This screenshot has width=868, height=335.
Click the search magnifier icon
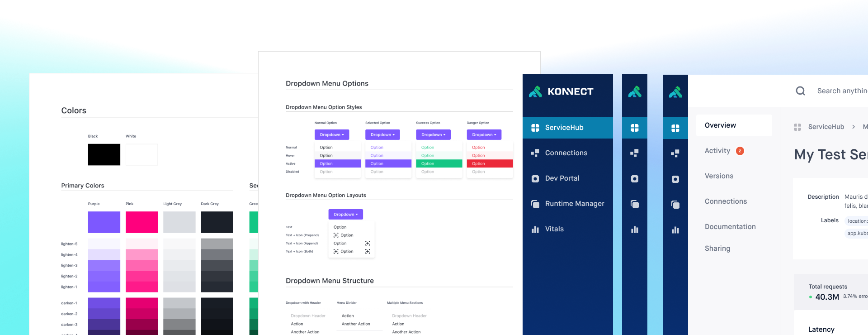pyautogui.click(x=800, y=91)
